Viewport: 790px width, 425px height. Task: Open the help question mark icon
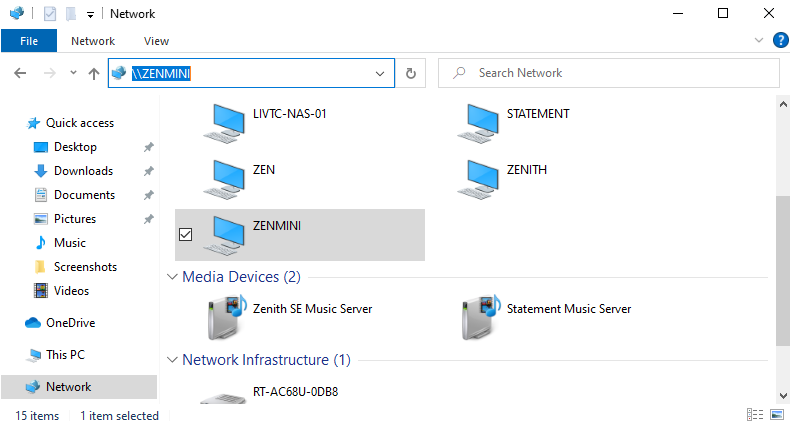tap(780, 40)
